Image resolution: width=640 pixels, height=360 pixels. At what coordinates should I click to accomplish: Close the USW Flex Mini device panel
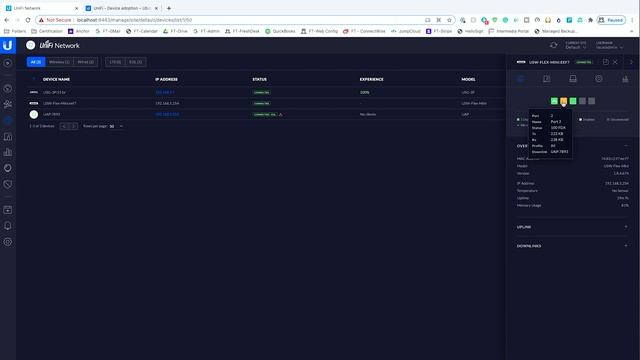coord(615,62)
